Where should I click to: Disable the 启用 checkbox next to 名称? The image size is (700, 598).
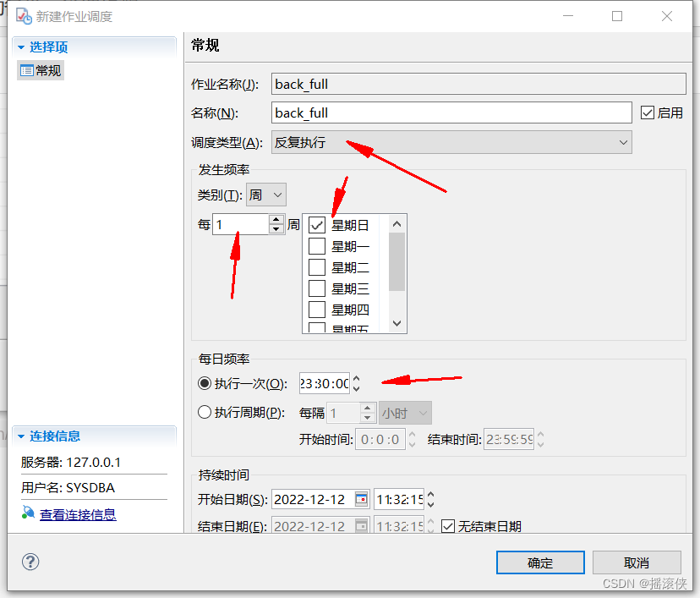tap(648, 112)
